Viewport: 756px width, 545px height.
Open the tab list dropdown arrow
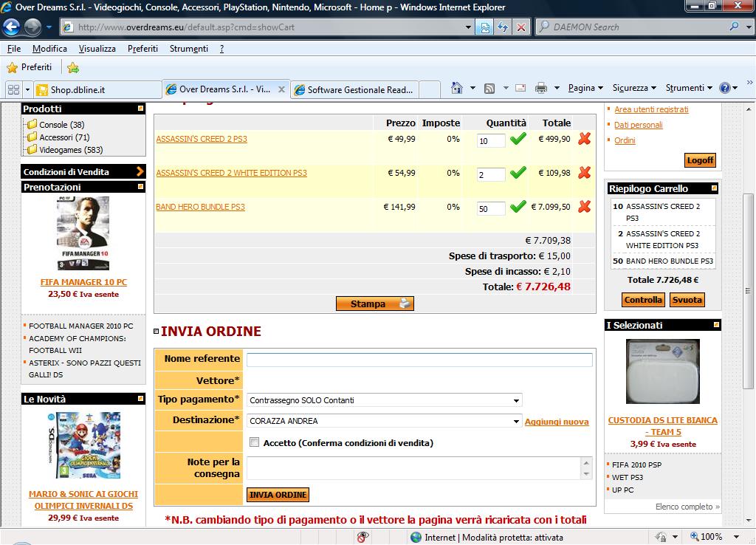pyautogui.click(x=27, y=89)
